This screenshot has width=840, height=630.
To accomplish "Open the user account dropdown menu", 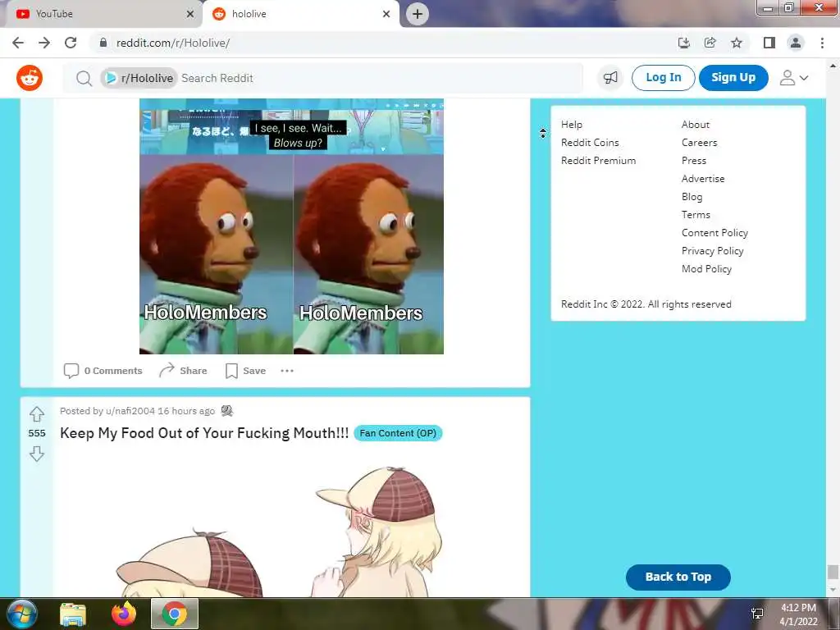I will (x=793, y=78).
